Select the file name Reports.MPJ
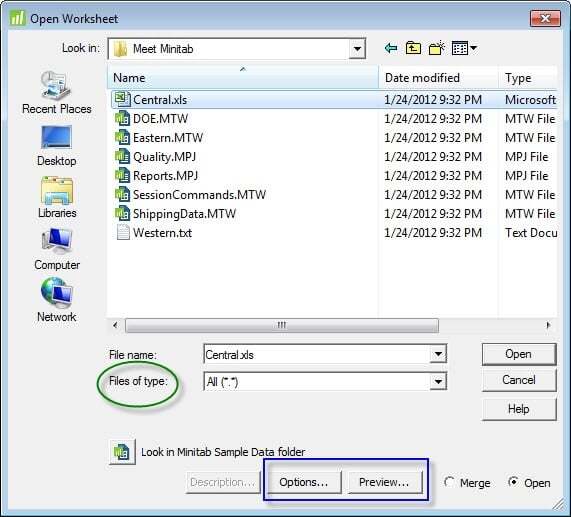 tap(166, 175)
